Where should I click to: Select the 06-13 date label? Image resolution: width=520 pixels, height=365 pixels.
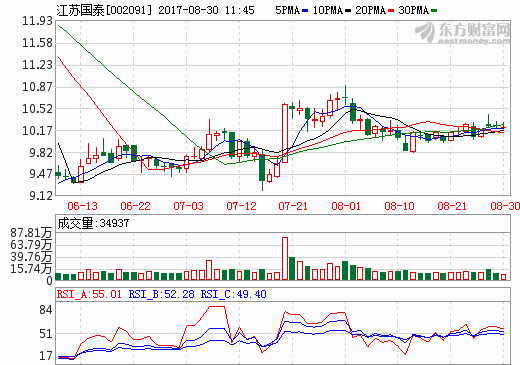point(82,206)
